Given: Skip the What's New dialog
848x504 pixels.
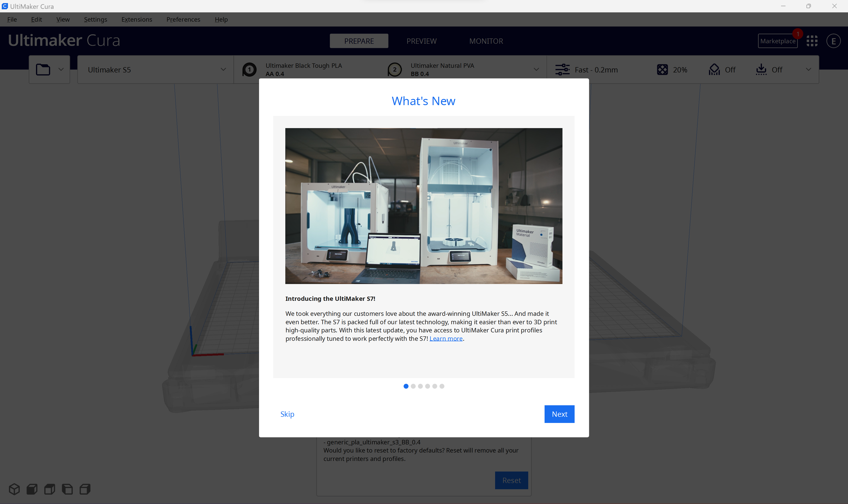Looking at the screenshot, I should [287, 414].
